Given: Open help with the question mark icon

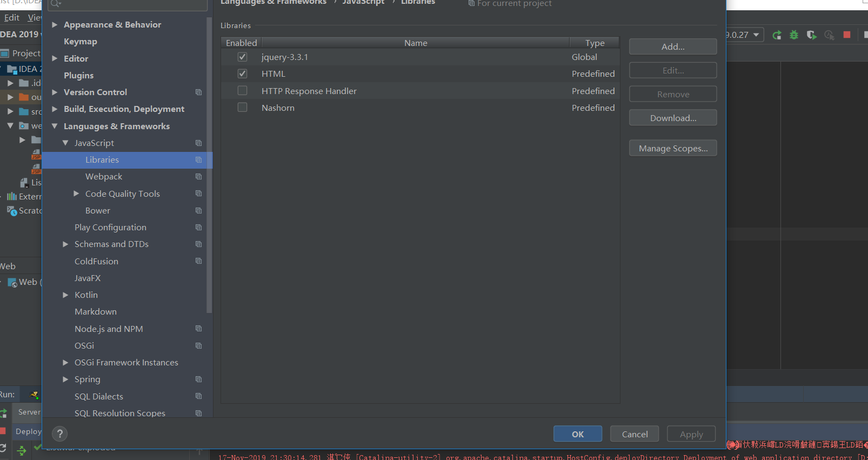Looking at the screenshot, I should point(60,434).
